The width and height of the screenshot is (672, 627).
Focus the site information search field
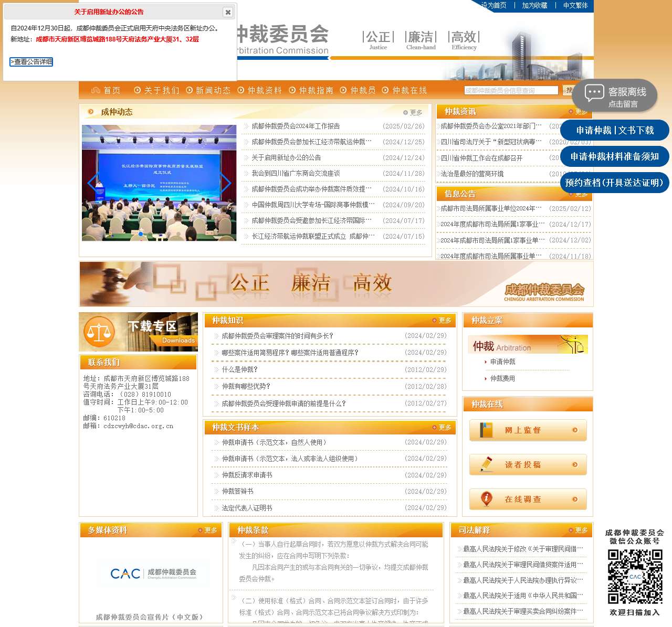511,91
